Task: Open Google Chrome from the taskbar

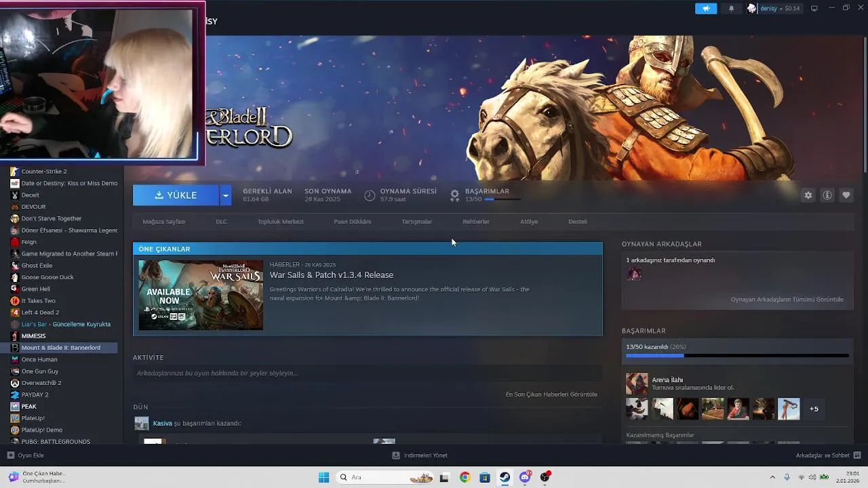Action: coord(465,477)
